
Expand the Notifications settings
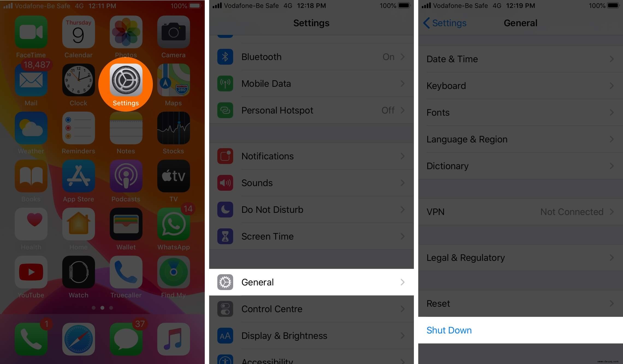(311, 156)
